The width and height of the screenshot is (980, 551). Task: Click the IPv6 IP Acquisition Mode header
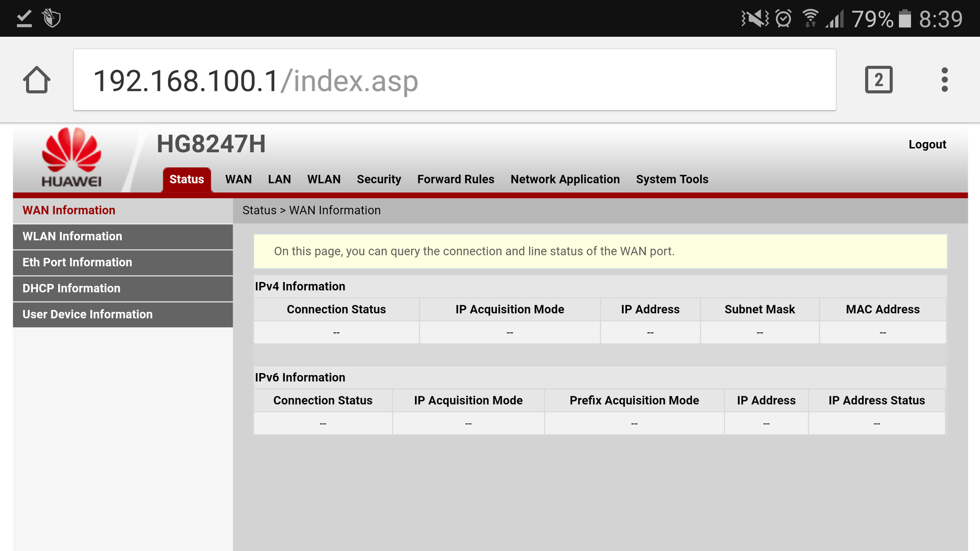(468, 401)
